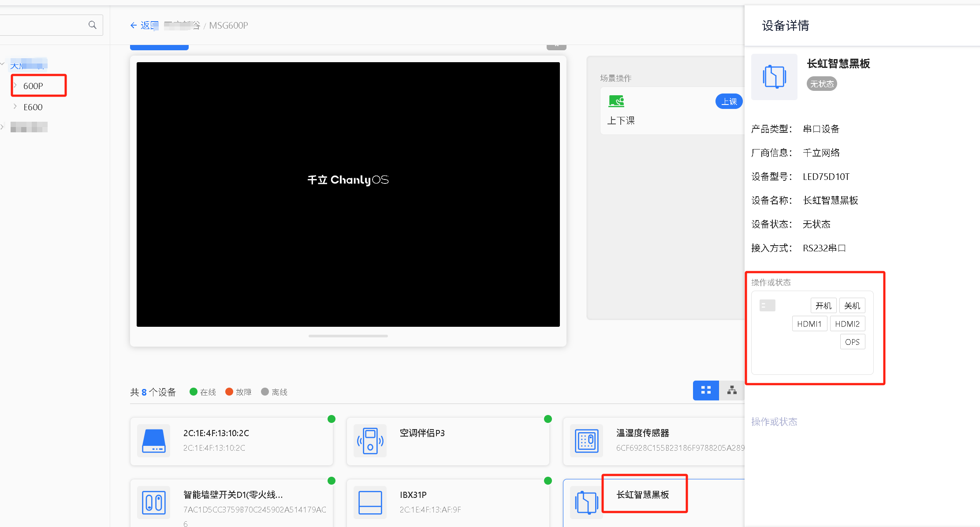Select HDMI1 input source

coord(809,324)
